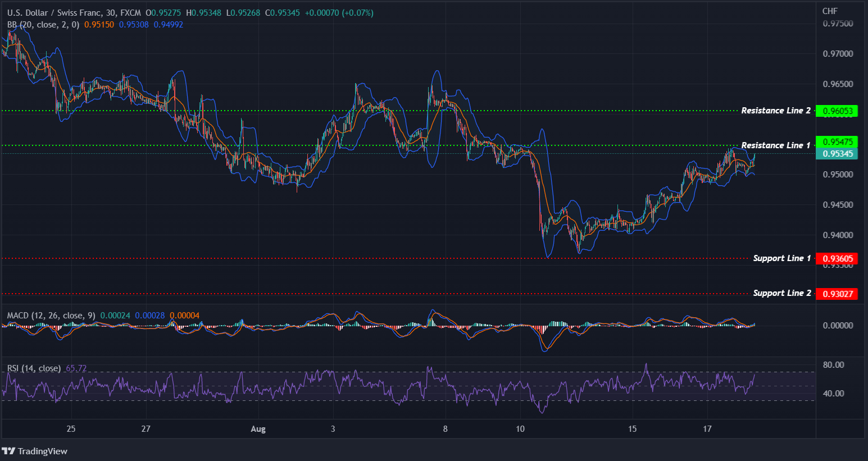Click the green 0.96053 price tag
868x461 pixels.
(837, 111)
